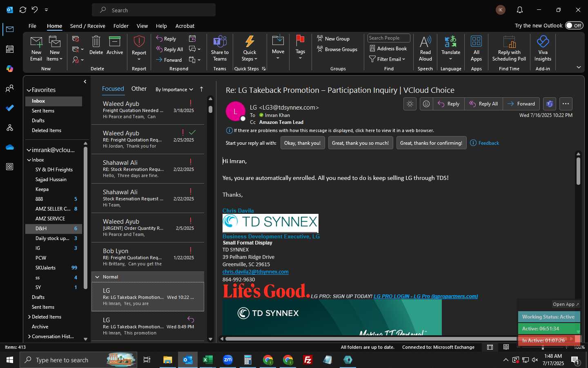Open more actions ellipsis in message header
This screenshot has height=368, width=588.
click(x=566, y=104)
